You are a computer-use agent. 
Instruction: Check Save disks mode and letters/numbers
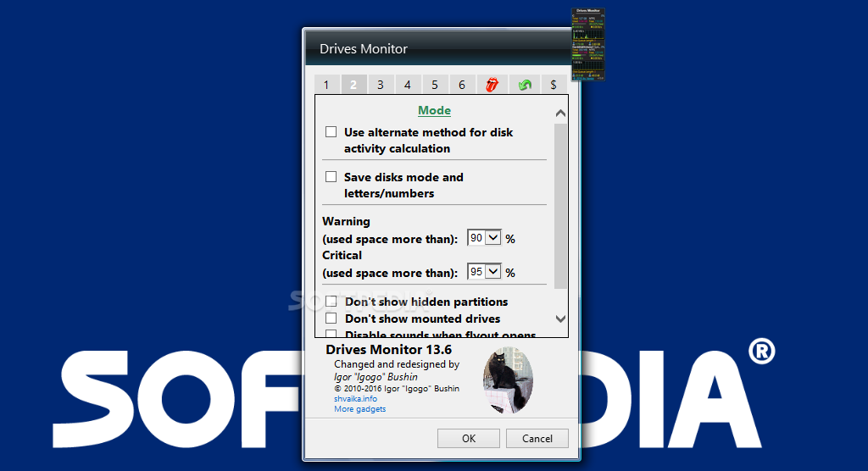point(331,176)
